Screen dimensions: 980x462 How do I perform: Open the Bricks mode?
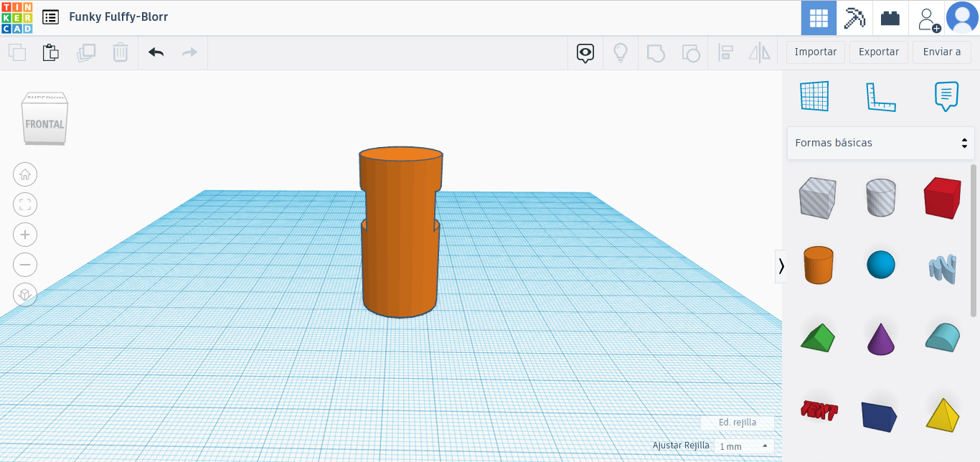click(890, 18)
